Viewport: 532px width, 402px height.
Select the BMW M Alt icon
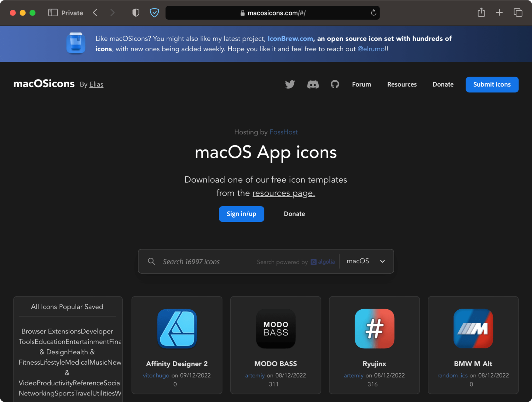pyautogui.click(x=473, y=329)
